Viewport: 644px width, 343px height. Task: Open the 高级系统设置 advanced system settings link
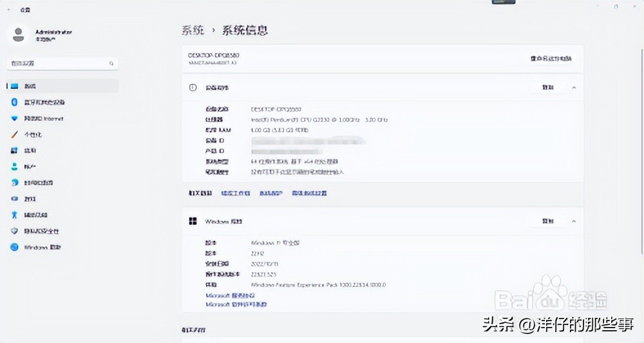[x=309, y=193]
